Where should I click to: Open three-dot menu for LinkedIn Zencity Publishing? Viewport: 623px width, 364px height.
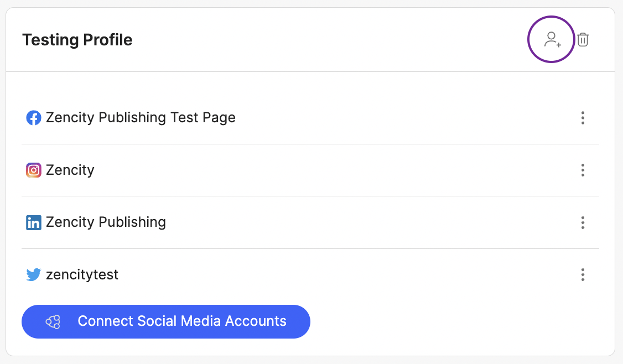(583, 222)
